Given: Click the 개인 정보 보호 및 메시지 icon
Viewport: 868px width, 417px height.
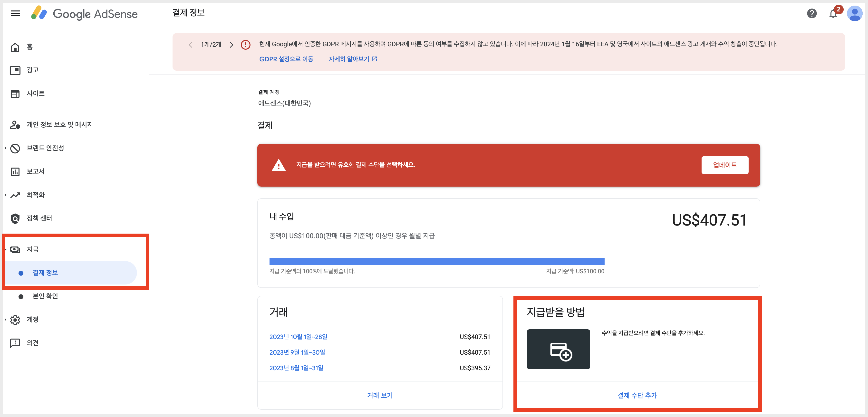Looking at the screenshot, I should [x=15, y=125].
